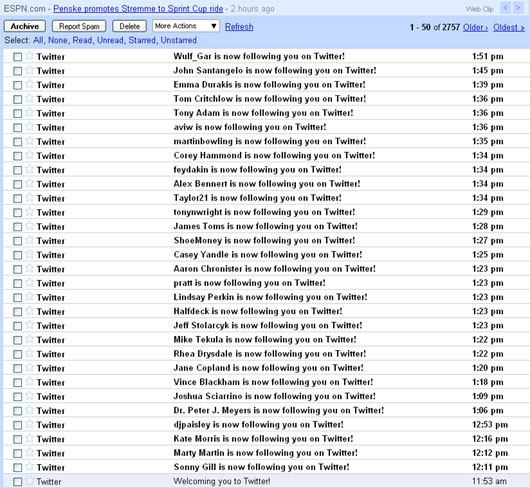Star the Emma Durakis email
Image resolution: width=530 pixels, height=488 pixels.
pos(30,84)
